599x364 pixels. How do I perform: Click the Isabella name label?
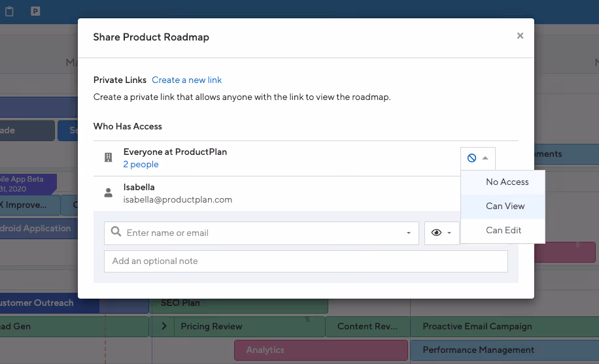(x=139, y=187)
